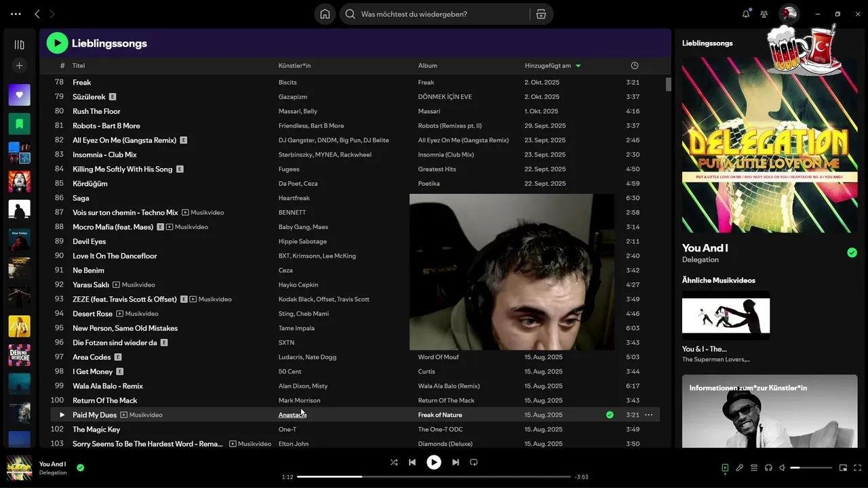
Task: Toggle the repeat mode
Action: point(474,462)
